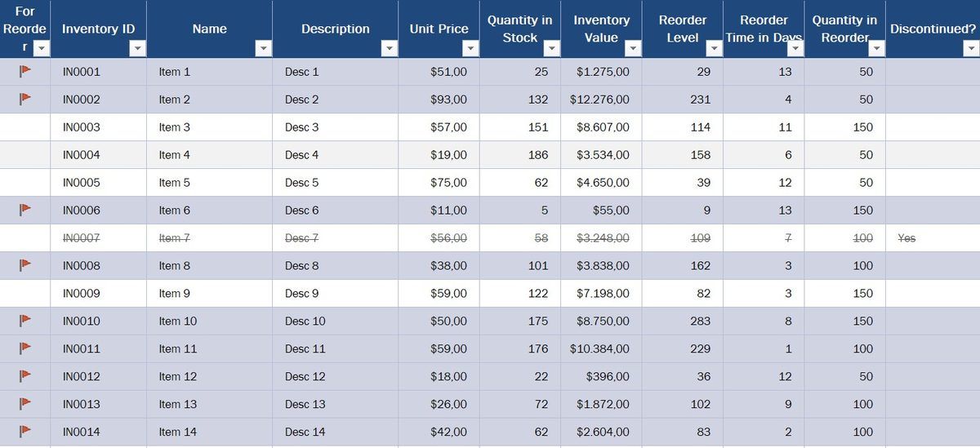The height and width of the screenshot is (448, 980).
Task: Open the Discontinued? column filter
Action: 970,49
